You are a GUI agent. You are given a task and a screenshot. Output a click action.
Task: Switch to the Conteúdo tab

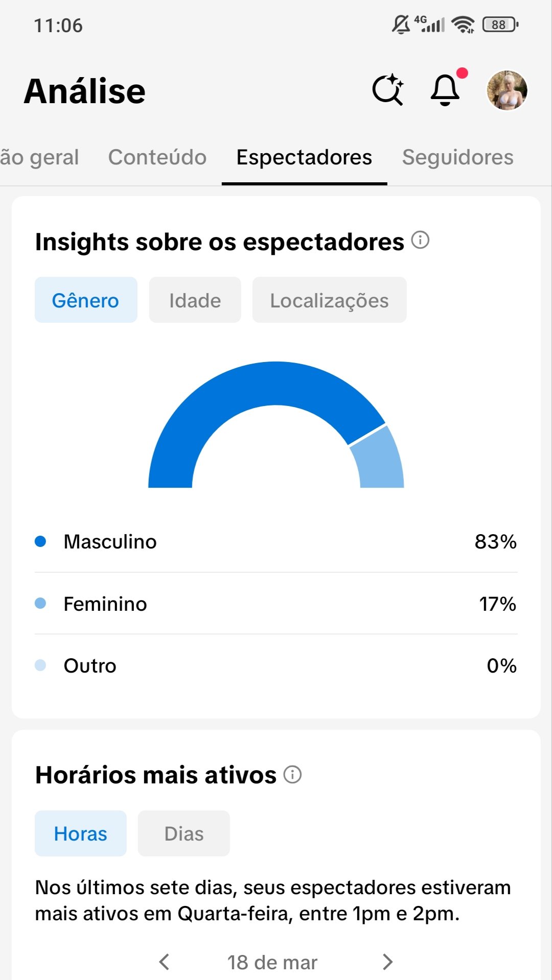click(157, 157)
